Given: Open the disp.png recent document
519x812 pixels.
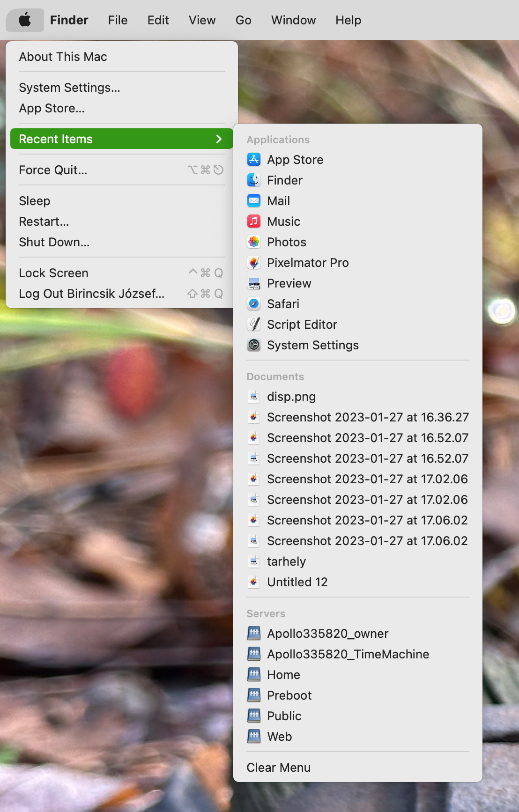Looking at the screenshot, I should (x=358, y=397).
